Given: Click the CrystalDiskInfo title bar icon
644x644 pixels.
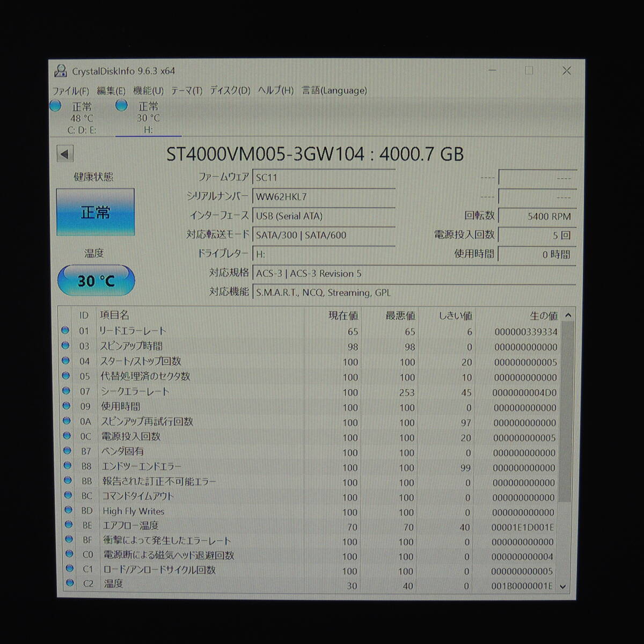Looking at the screenshot, I should click(x=61, y=71).
